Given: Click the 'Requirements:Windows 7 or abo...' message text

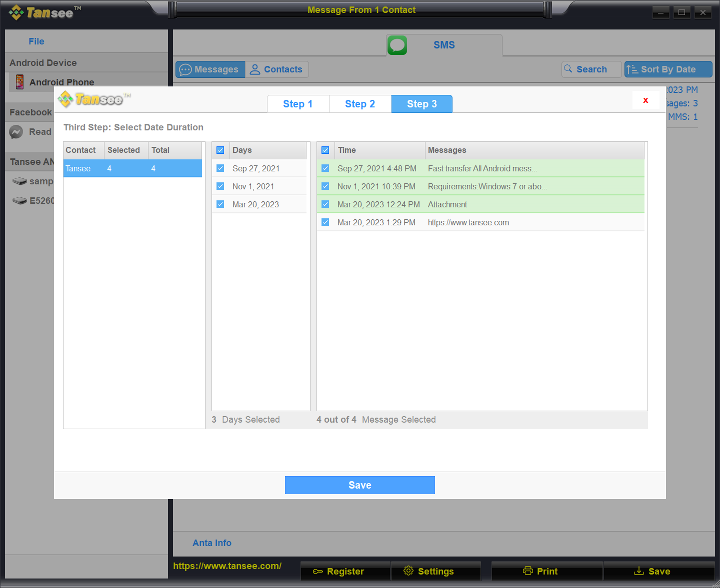Looking at the screenshot, I should [487, 186].
